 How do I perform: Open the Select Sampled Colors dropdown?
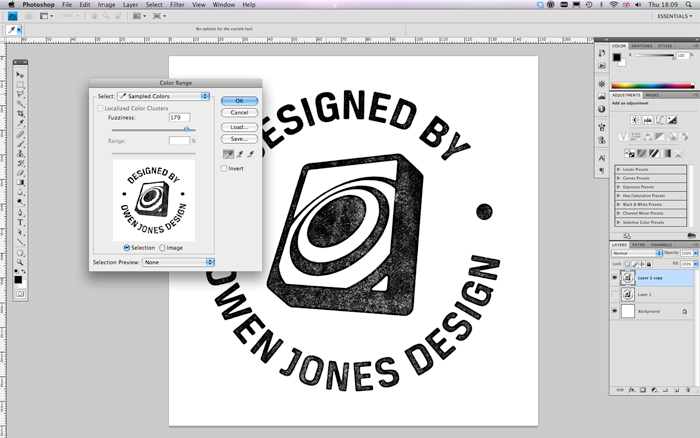coord(163,96)
